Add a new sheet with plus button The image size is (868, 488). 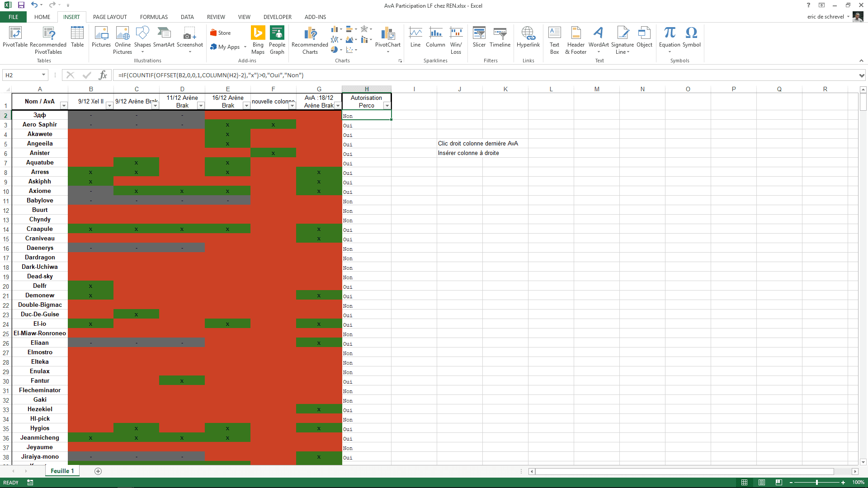pyautogui.click(x=98, y=471)
